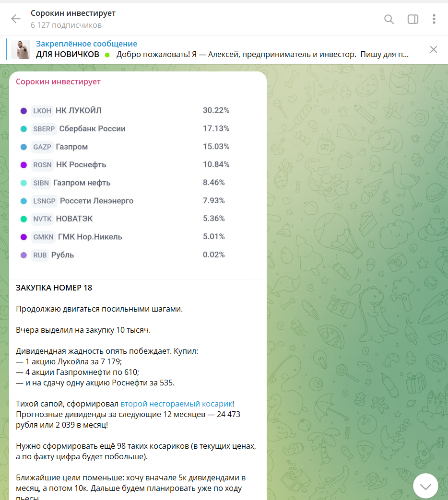
Task: Click the lavender dot beside RUB
Action: [24, 255]
